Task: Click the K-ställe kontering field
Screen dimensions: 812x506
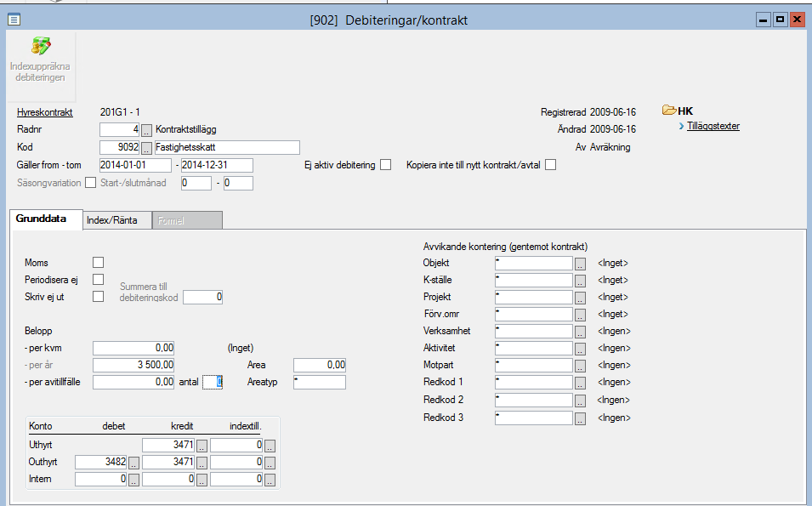Action: click(x=534, y=280)
